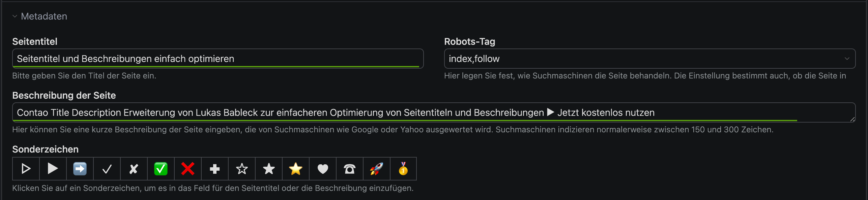This screenshot has height=200, width=868.
Task: Open the Robots-Tag dropdown
Action: 649,59
